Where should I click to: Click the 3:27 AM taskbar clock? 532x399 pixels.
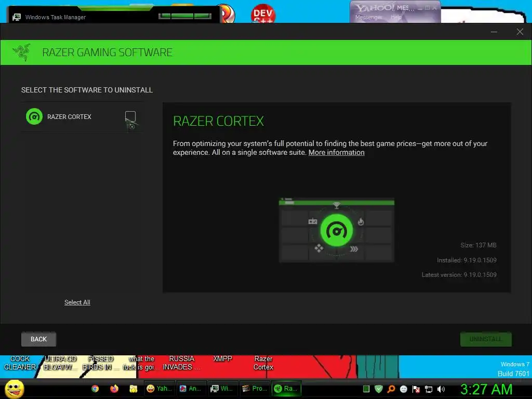(x=486, y=389)
